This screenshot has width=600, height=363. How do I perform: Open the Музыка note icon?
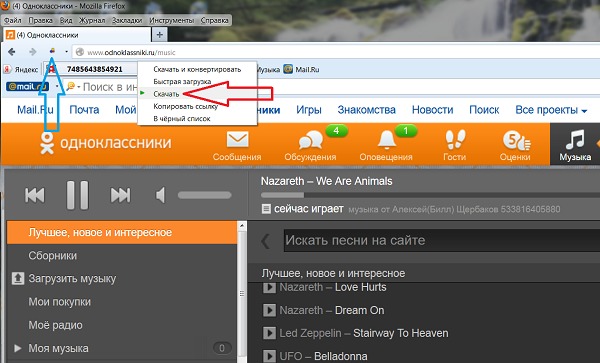575,139
